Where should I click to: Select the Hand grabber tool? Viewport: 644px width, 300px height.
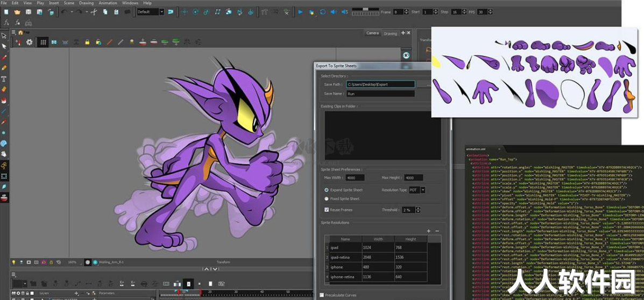tap(4, 154)
